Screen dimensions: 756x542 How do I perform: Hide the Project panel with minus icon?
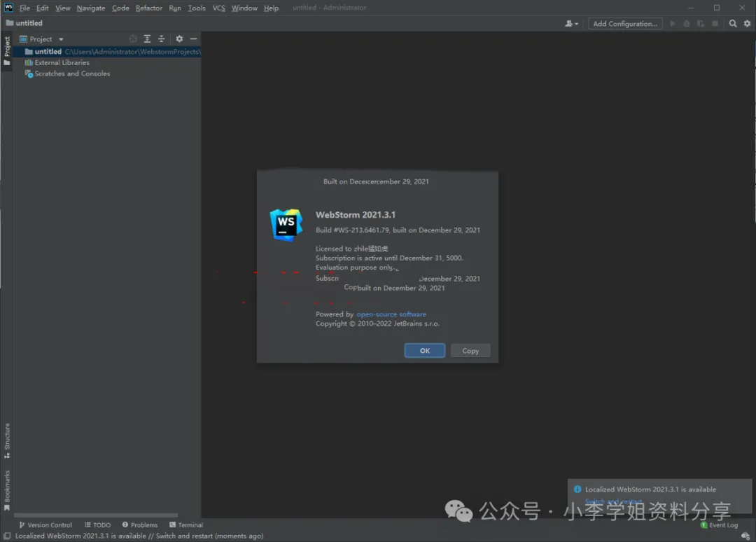(x=193, y=39)
